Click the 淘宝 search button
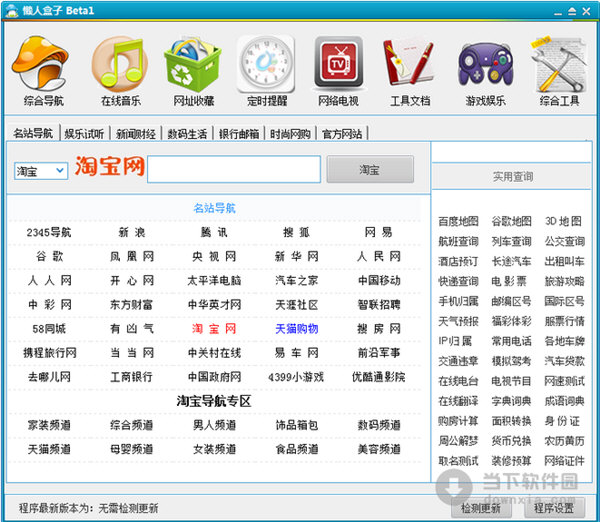Image resolution: width=600 pixels, height=522 pixels. [370, 169]
